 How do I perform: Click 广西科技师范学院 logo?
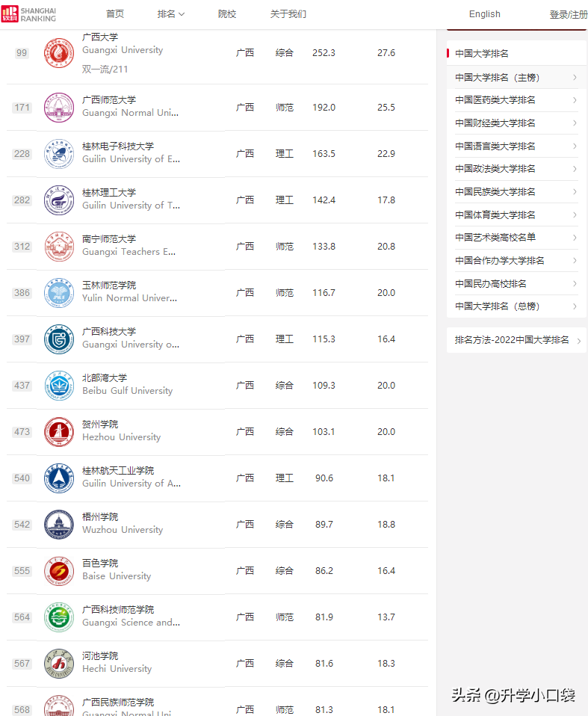[x=59, y=617]
